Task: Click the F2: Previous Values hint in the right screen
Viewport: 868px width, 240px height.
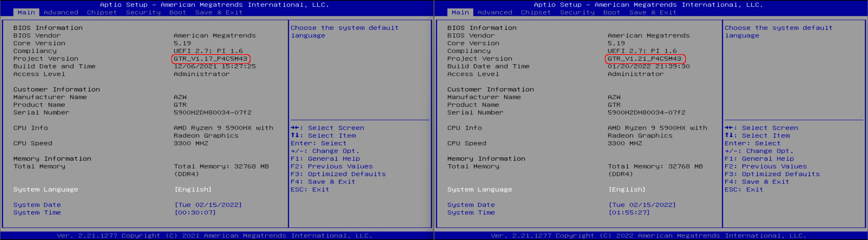Action: 766,167
